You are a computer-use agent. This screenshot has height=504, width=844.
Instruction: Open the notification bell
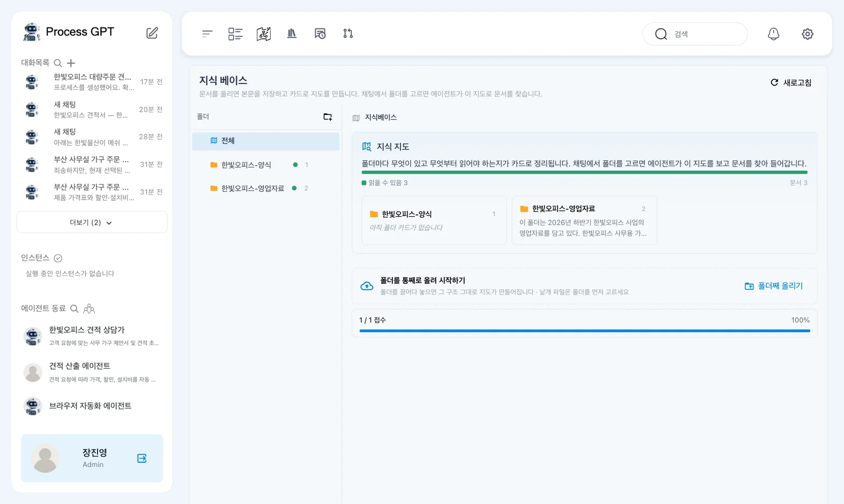(x=773, y=34)
